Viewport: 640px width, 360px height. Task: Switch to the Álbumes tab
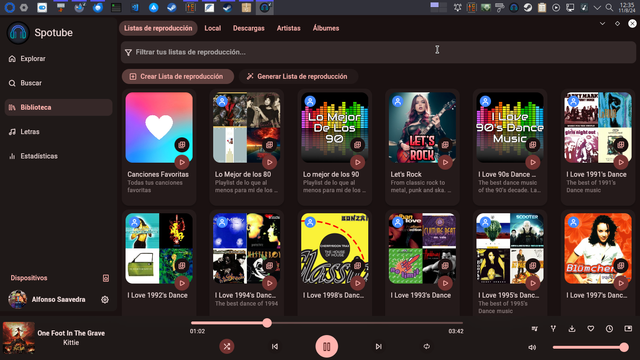(326, 28)
